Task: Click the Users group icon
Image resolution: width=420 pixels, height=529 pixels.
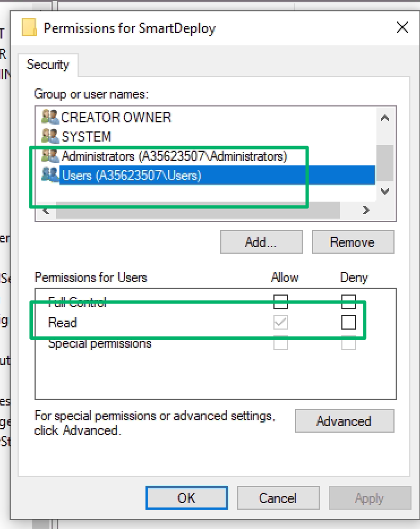Action: pos(50,175)
